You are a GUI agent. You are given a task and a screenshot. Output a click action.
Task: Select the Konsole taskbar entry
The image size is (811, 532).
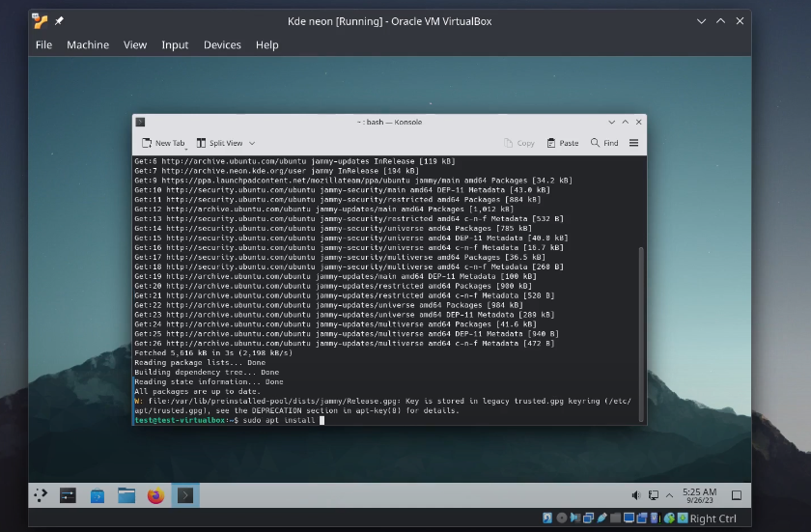[184, 495]
